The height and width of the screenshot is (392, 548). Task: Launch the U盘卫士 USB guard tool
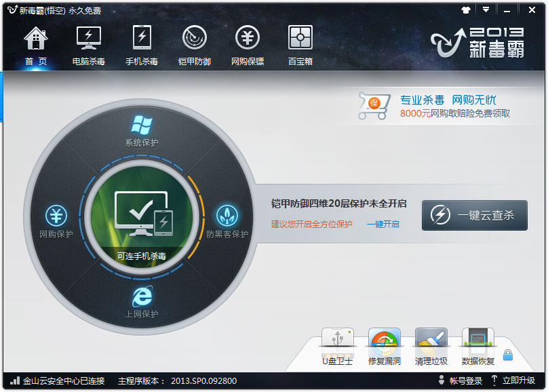coord(337,345)
